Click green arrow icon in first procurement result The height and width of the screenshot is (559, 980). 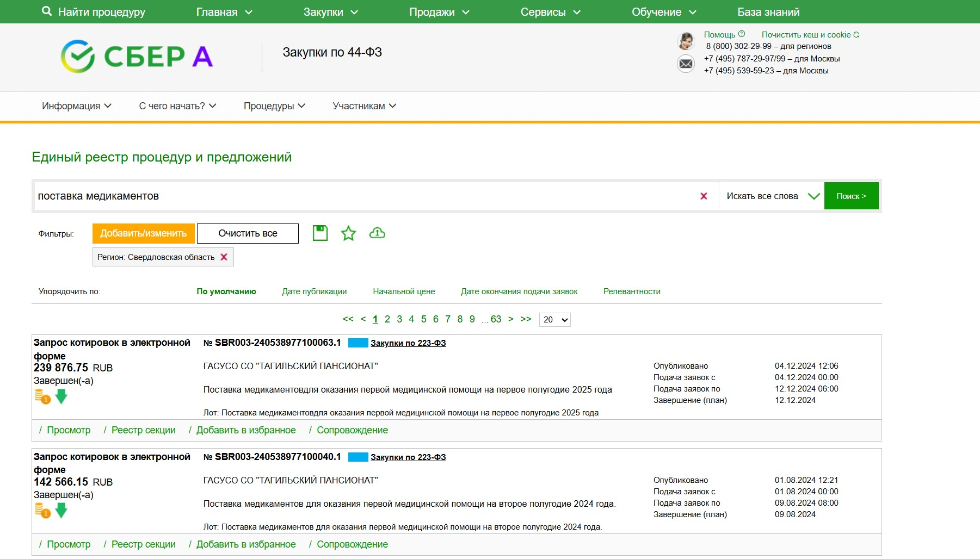[61, 397]
